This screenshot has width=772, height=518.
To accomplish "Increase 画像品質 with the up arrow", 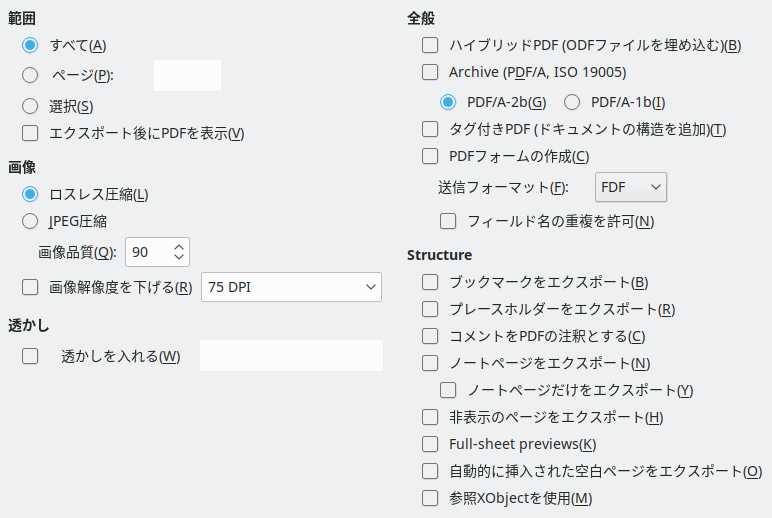I will click(x=179, y=247).
